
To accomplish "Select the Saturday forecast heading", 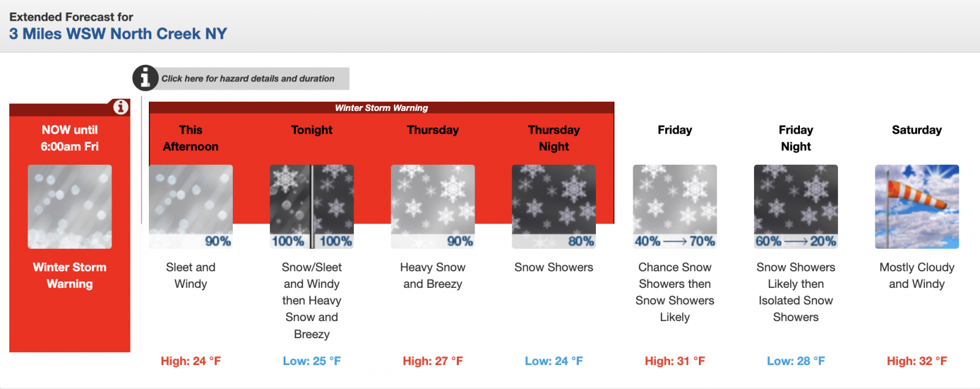I will (916, 130).
